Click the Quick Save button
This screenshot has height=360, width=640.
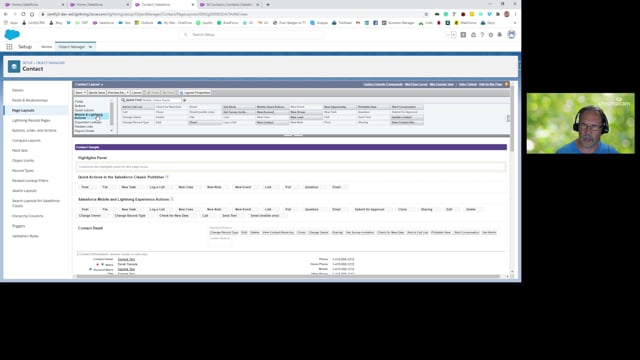pos(97,93)
